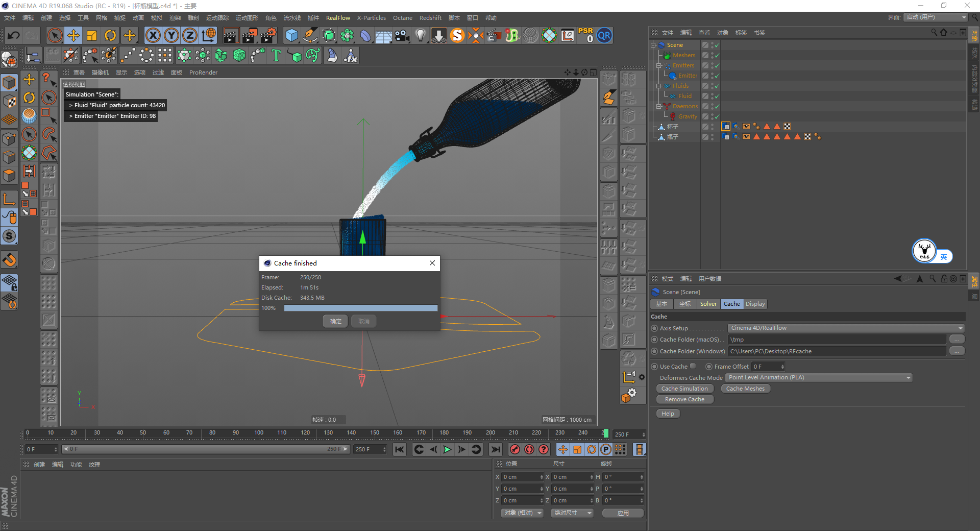
Task: Confirm the Cache finished dialog with 确定
Action: 335,321
